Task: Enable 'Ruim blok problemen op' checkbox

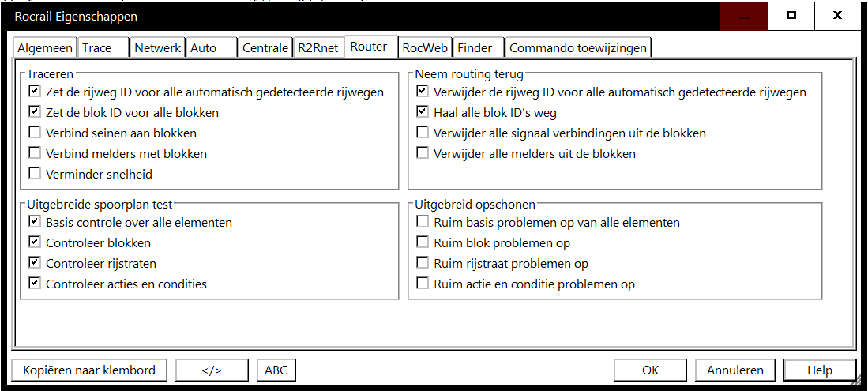Action: [423, 243]
